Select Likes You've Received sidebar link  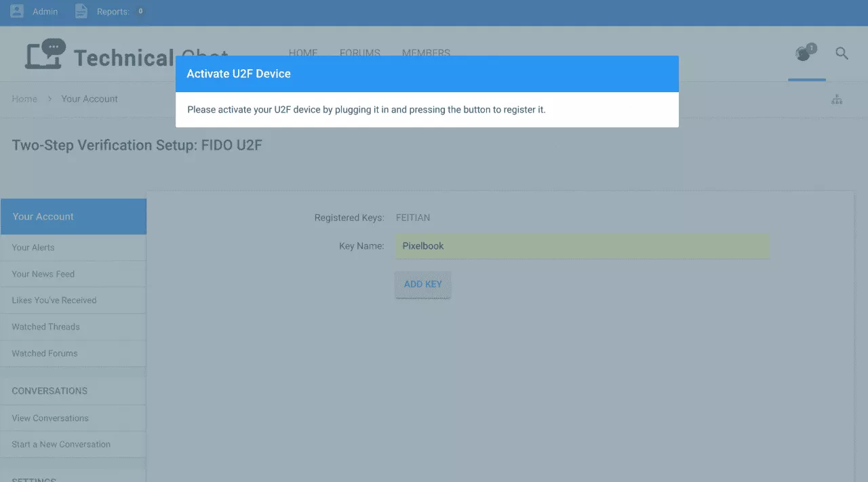pyautogui.click(x=54, y=300)
